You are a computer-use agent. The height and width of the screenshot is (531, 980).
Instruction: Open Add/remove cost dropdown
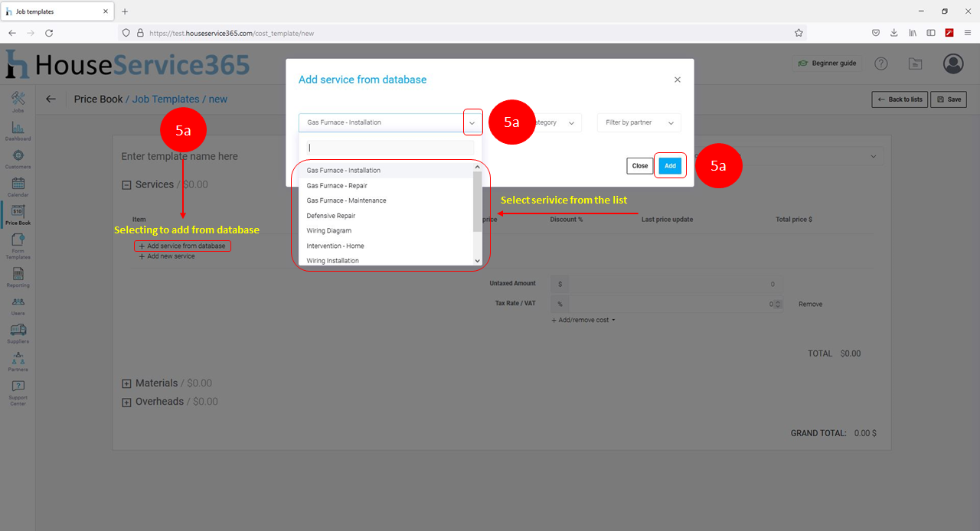point(583,320)
